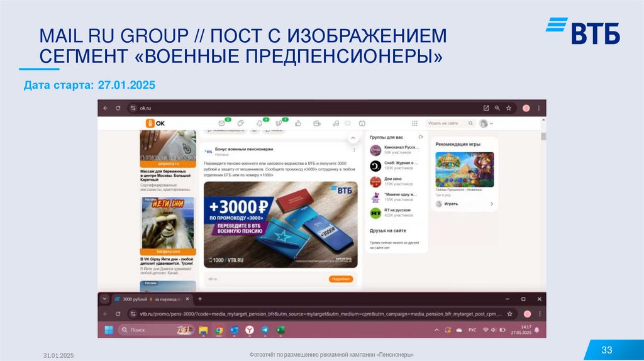This screenshot has height=361, width=644.
Task: Open the Windows notification bell in tray
Action: [537, 330]
